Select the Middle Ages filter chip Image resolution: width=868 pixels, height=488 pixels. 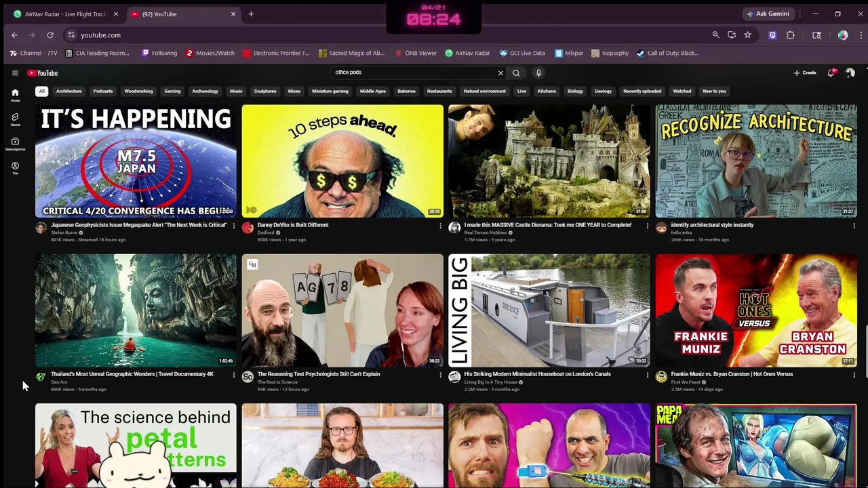(373, 91)
